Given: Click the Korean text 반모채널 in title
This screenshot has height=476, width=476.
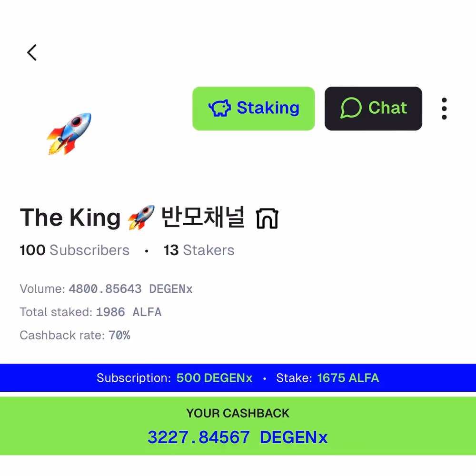Looking at the screenshot, I should coord(202,217).
